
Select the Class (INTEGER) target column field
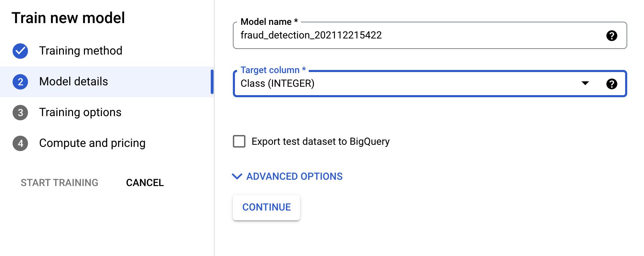pyautogui.click(x=385, y=84)
